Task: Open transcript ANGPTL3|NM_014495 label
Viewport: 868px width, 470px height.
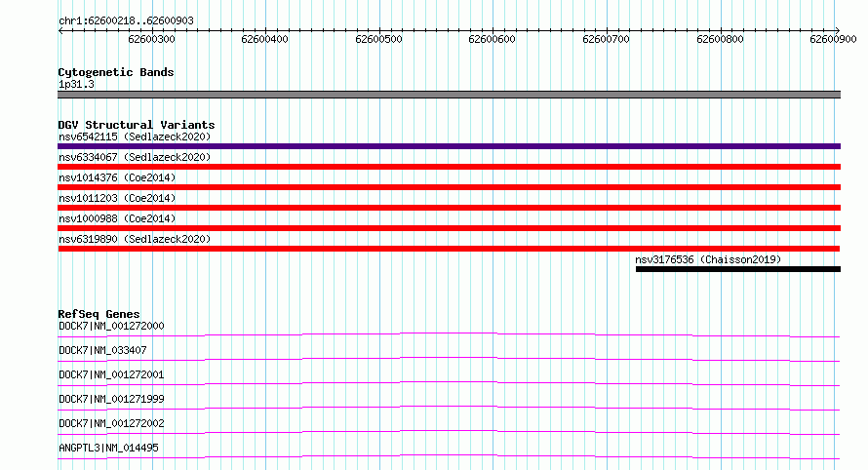Action: (x=108, y=448)
